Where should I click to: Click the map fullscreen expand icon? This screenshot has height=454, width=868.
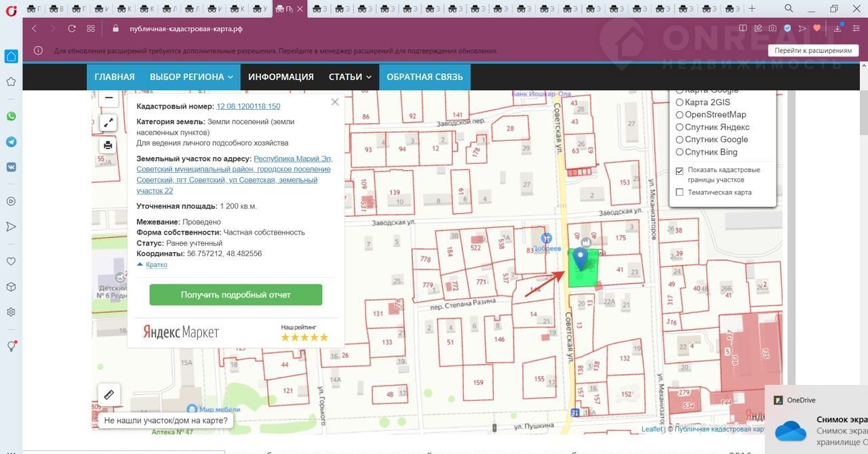(108, 123)
